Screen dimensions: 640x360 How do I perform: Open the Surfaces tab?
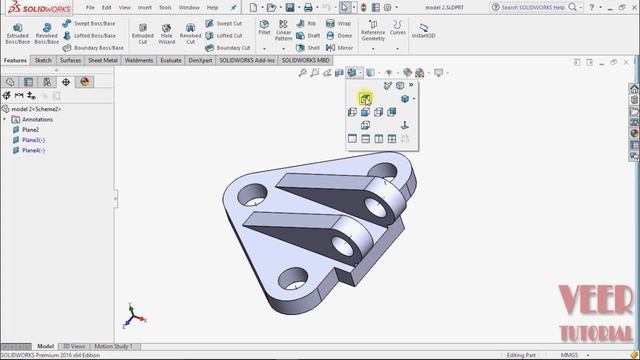click(70, 60)
